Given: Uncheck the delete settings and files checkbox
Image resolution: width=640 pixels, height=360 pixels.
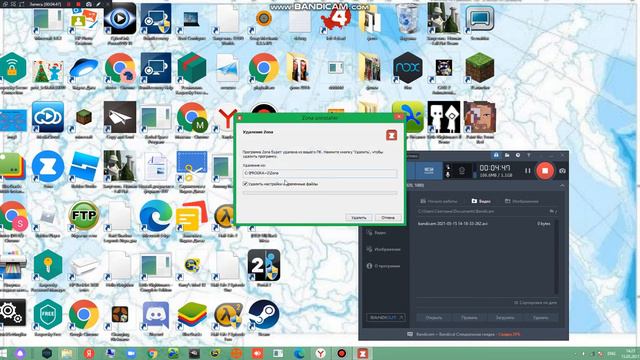Looking at the screenshot, I should [x=245, y=184].
